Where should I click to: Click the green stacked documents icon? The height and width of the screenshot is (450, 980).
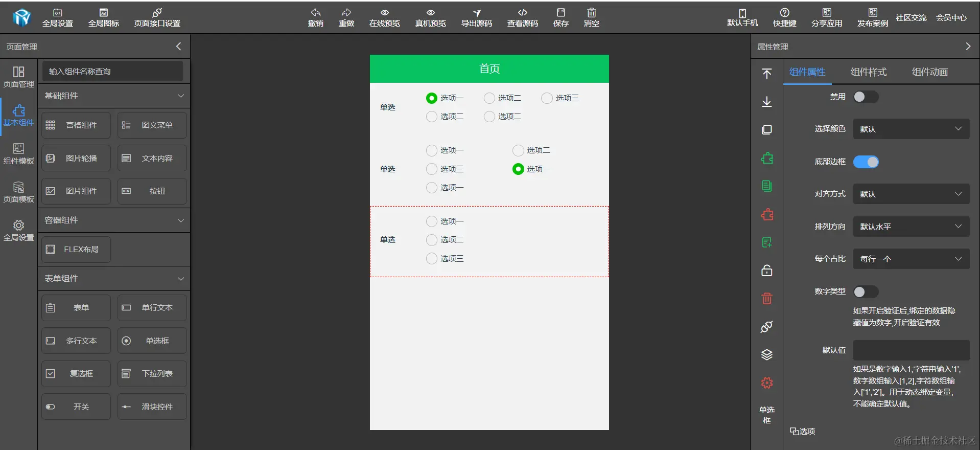(x=767, y=186)
